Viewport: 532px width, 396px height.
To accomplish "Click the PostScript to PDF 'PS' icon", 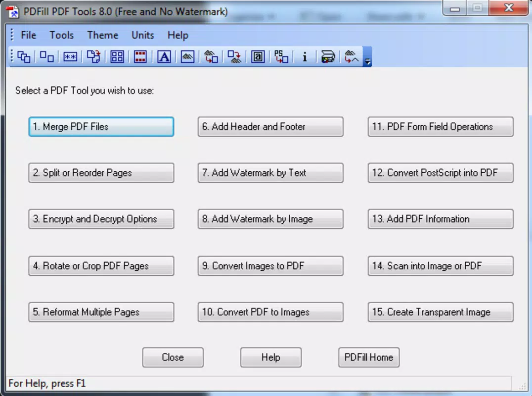I will click(281, 57).
